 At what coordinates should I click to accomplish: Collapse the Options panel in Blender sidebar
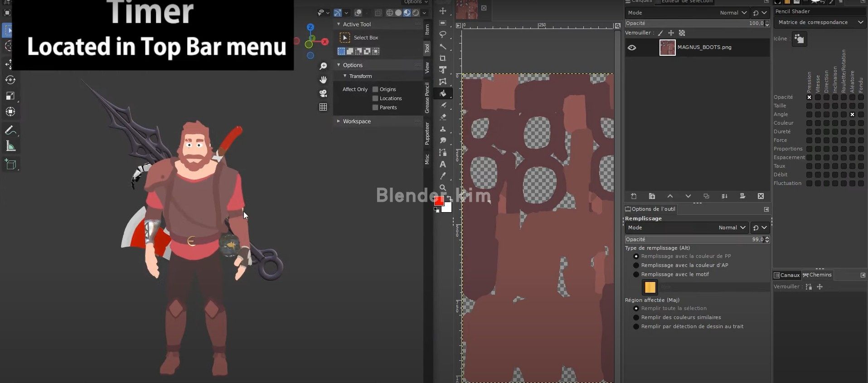point(339,65)
